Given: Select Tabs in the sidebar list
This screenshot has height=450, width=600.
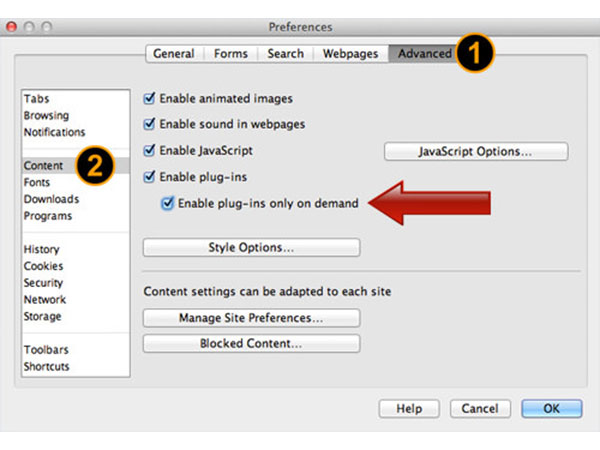Looking at the screenshot, I should point(37,99).
